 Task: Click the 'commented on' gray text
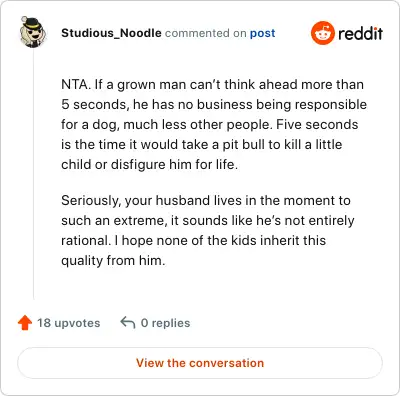coord(206,33)
